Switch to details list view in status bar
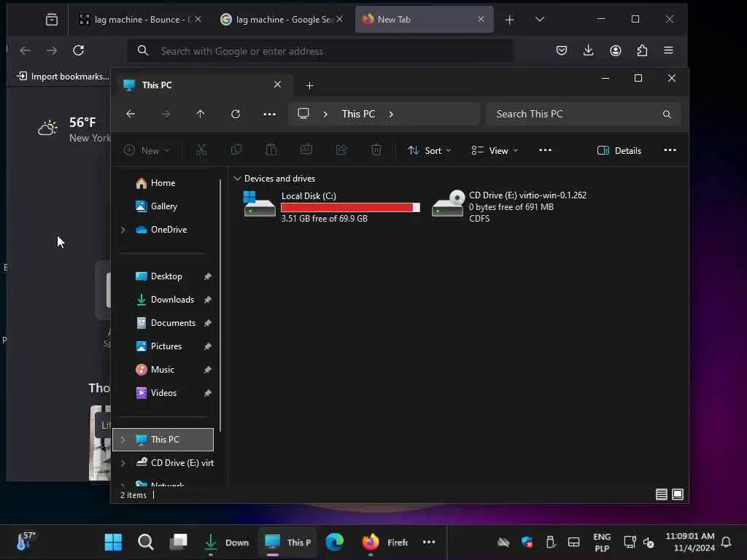 click(661, 495)
